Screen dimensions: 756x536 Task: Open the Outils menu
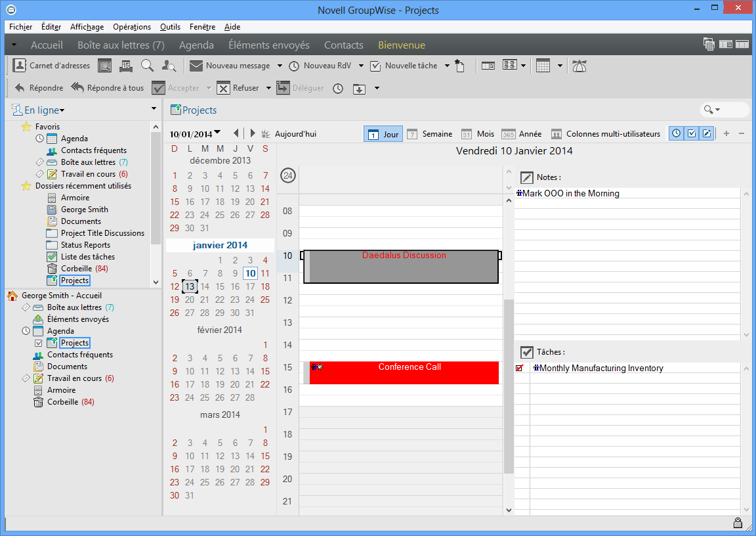pyautogui.click(x=170, y=27)
